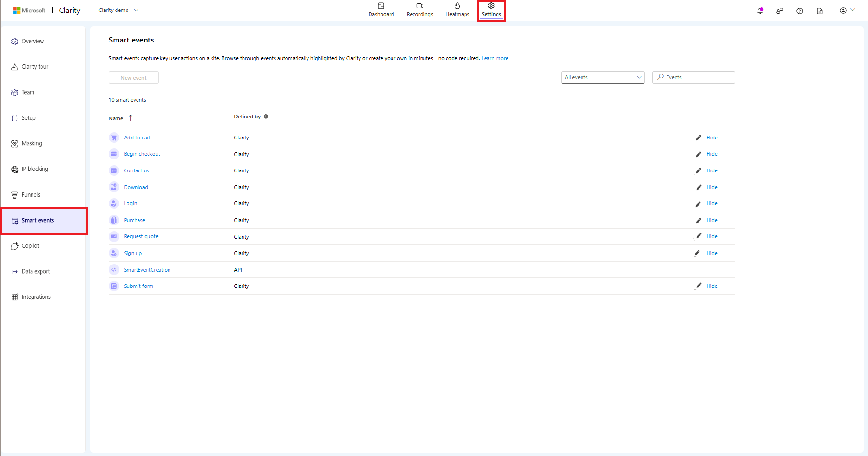Screen dimensions: 868x456
Task: Click the card icon beside Begin checkout
Action: pos(114,154)
